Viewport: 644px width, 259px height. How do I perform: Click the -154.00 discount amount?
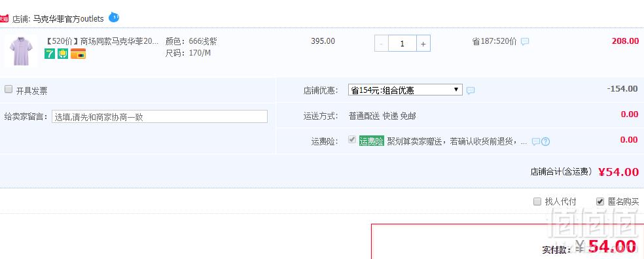tap(622, 89)
